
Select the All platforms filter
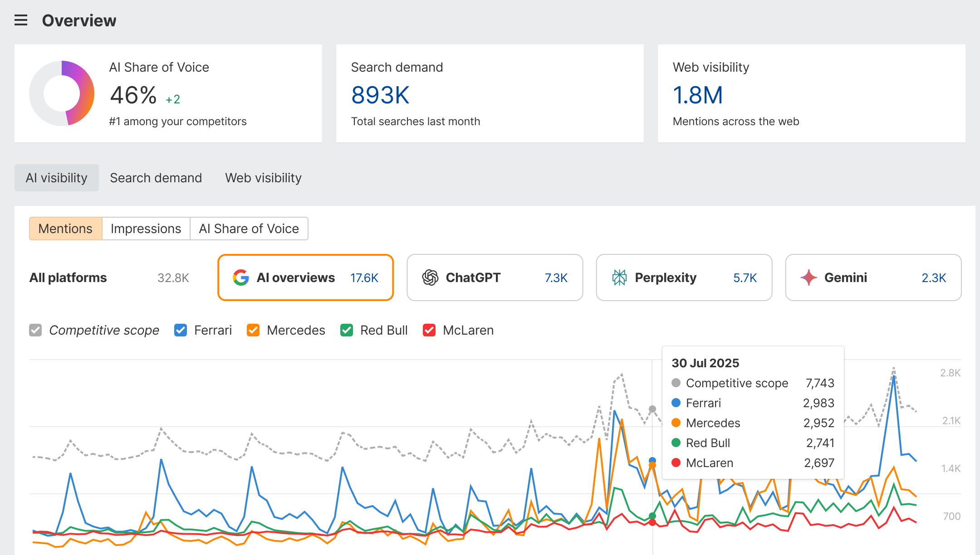pyautogui.click(x=68, y=277)
